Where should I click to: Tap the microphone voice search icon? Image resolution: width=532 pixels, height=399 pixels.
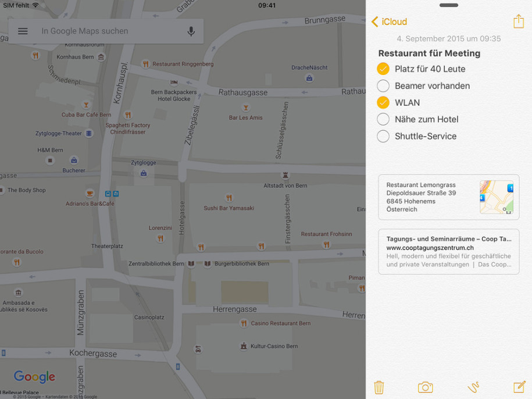[x=191, y=31]
